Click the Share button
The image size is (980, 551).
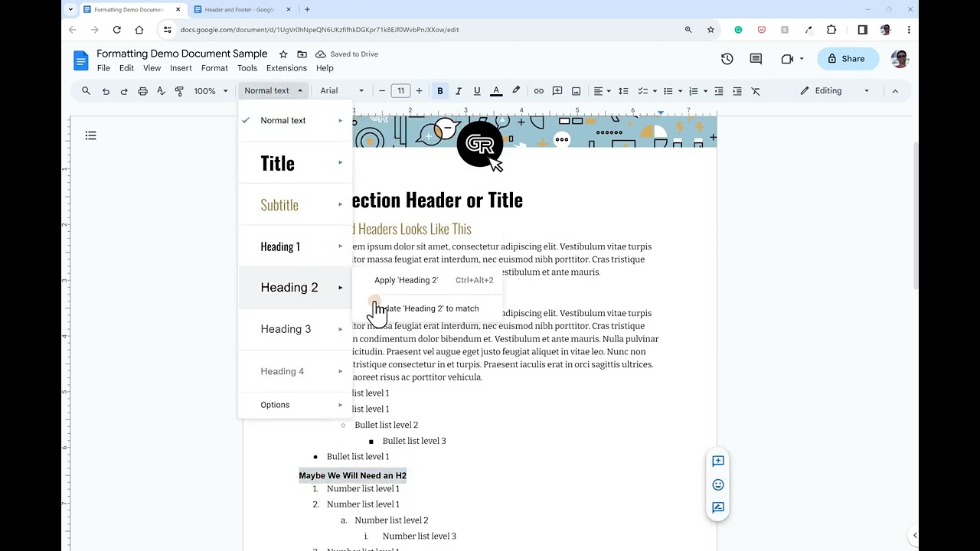point(848,59)
